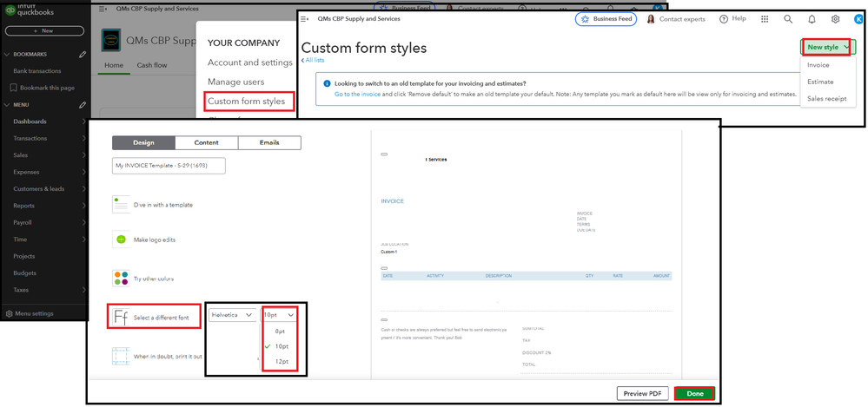This screenshot has height=407, width=868.
Task: Click the template name input field
Action: coord(169,166)
